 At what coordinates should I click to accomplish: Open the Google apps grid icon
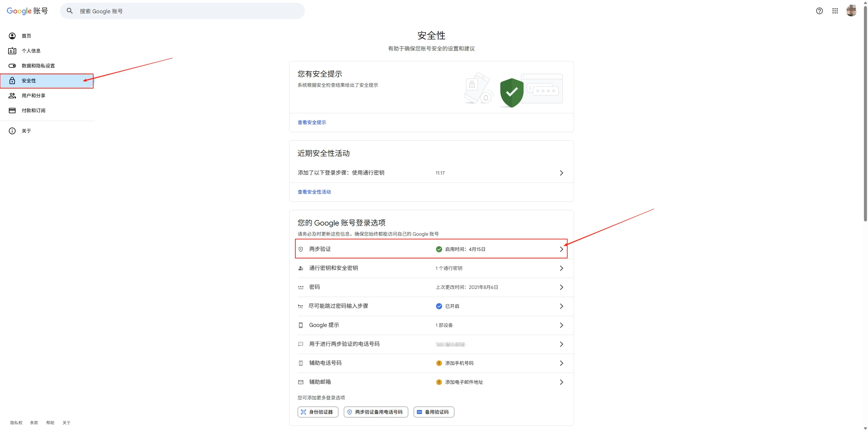tap(835, 11)
